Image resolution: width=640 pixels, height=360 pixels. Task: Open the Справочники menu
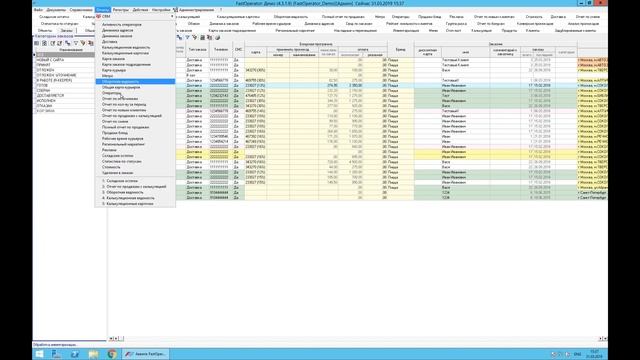pos(81,10)
